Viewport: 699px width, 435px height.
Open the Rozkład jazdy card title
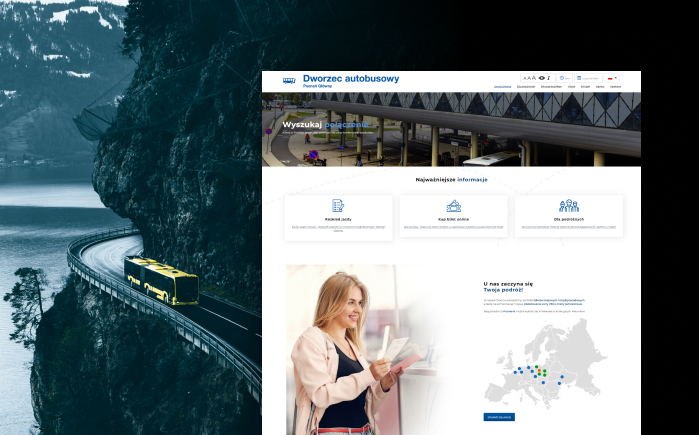coord(338,218)
